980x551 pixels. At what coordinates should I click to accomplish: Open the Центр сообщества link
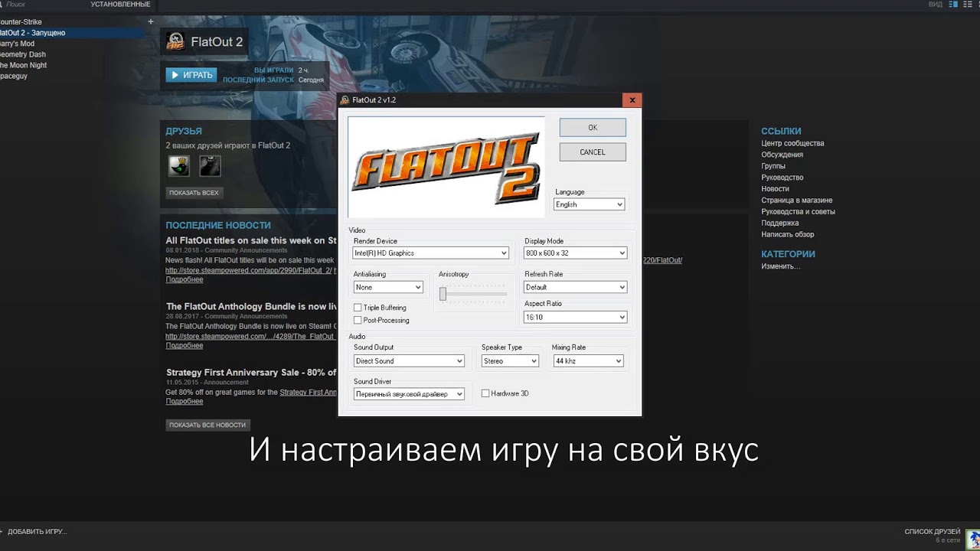coord(792,143)
